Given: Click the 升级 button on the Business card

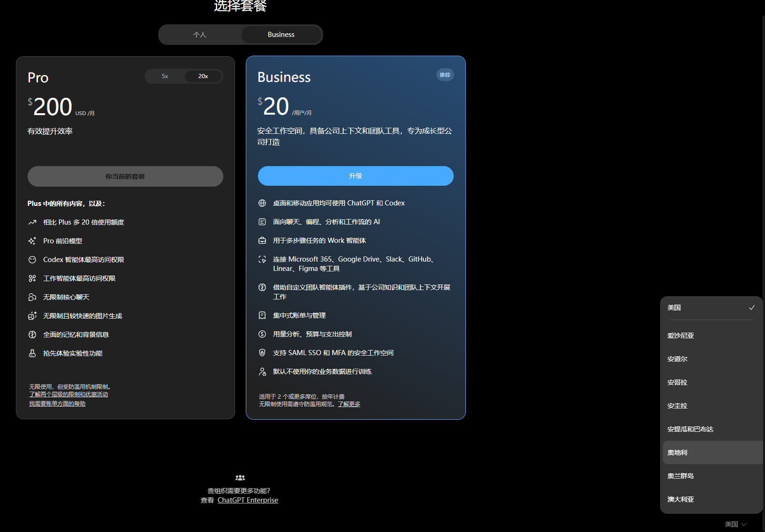Looking at the screenshot, I should 356,176.
